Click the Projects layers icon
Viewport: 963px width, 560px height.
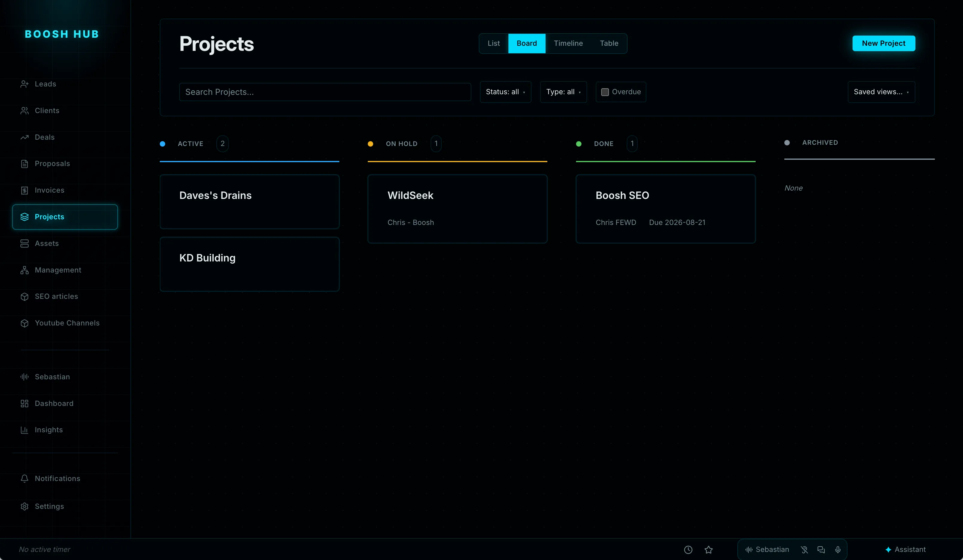coord(25,217)
